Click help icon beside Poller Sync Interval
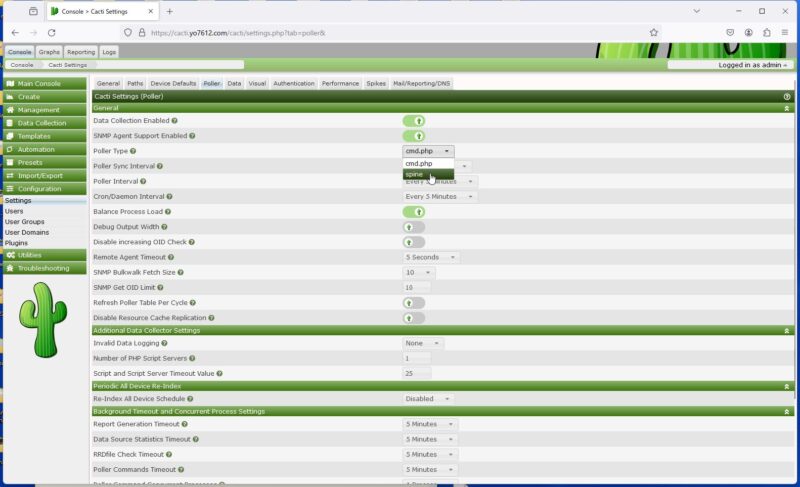This screenshot has height=487, width=800. (160, 166)
